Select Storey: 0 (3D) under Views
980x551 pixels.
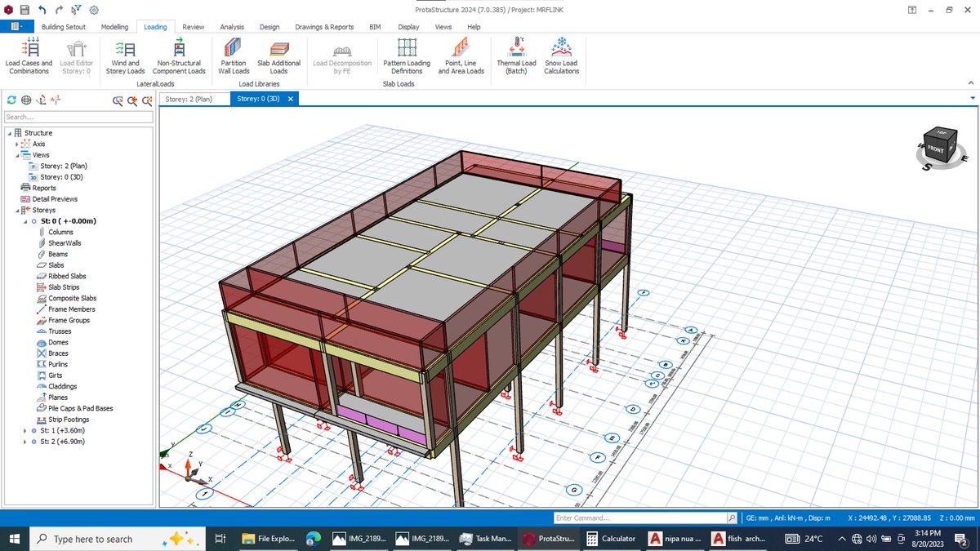coord(63,177)
